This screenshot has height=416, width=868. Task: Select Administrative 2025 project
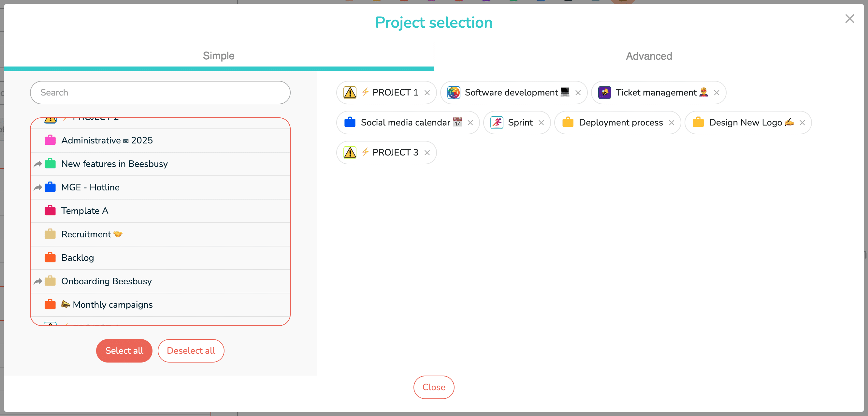point(160,140)
